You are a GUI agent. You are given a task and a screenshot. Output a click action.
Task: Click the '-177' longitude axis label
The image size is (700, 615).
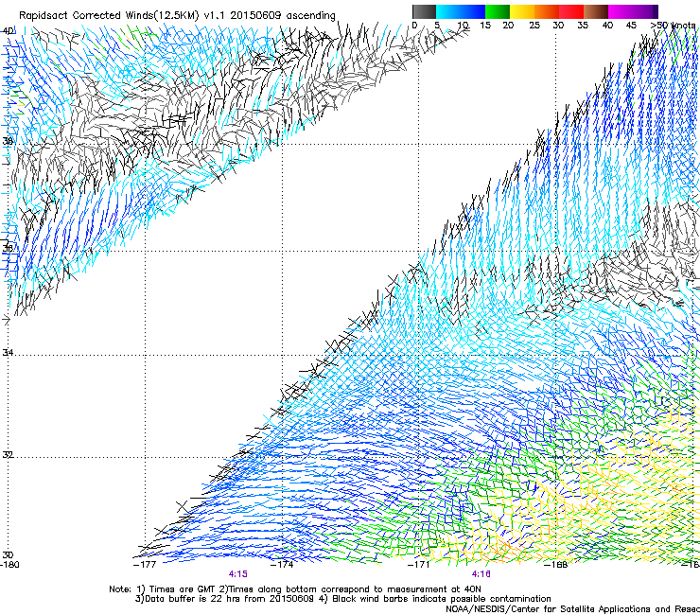click(x=145, y=565)
